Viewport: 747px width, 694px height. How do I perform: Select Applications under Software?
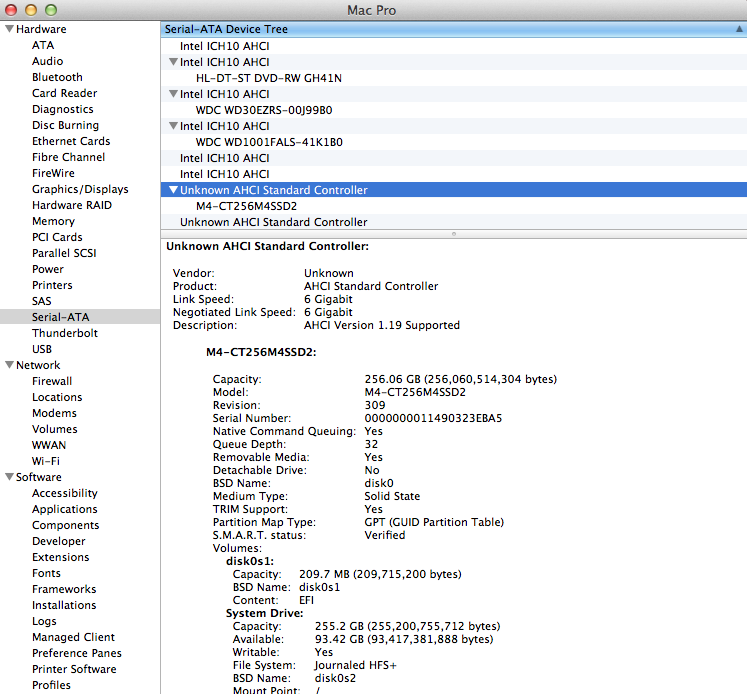click(64, 509)
